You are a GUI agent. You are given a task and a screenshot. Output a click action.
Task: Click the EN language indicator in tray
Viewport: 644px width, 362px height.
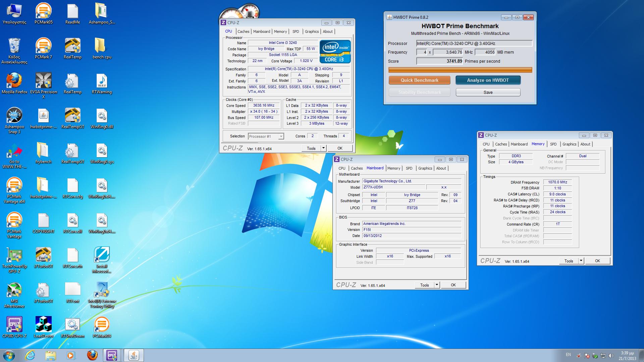(x=568, y=355)
